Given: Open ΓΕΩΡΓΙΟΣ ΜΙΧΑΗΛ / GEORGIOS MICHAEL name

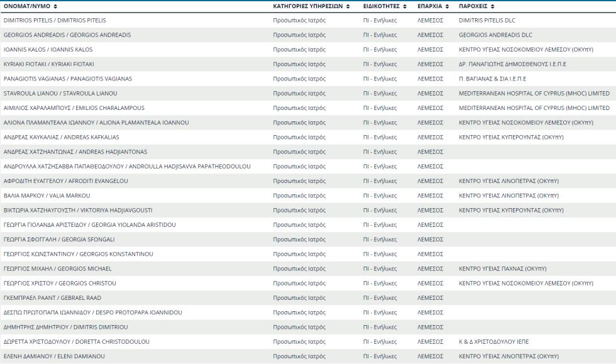Looking at the screenshot, I should [x=57, y=268].
